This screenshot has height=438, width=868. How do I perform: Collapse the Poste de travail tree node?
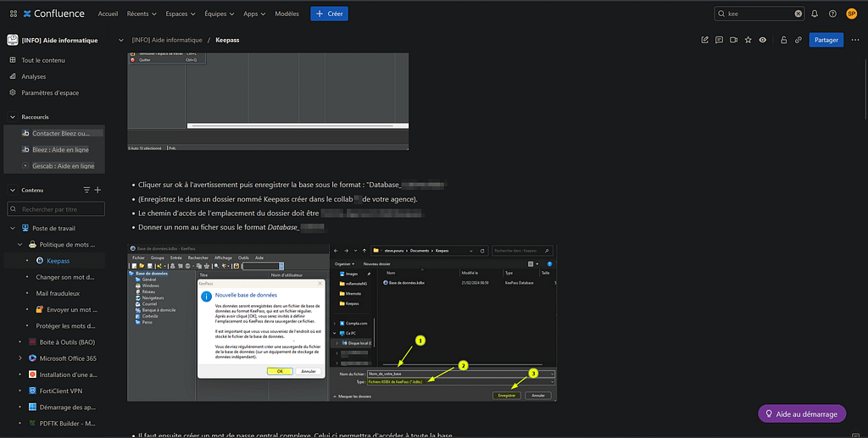pos(13,229)
